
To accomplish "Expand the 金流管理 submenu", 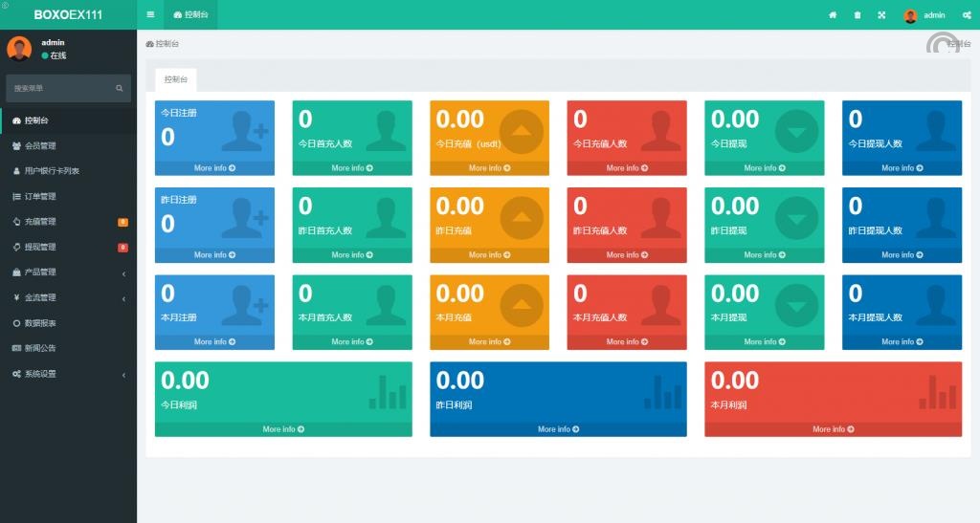I will (x=67, y=297).
